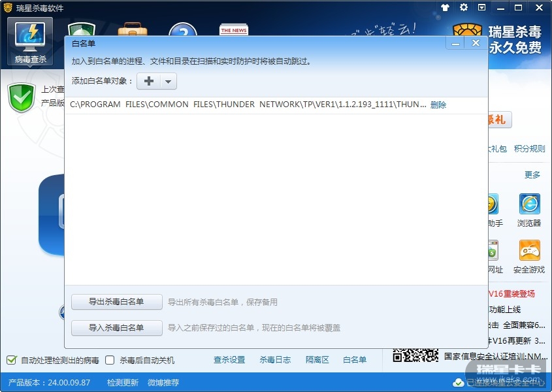
Task: Click 白名单 link in bottom bar
Action: (355, 360)
